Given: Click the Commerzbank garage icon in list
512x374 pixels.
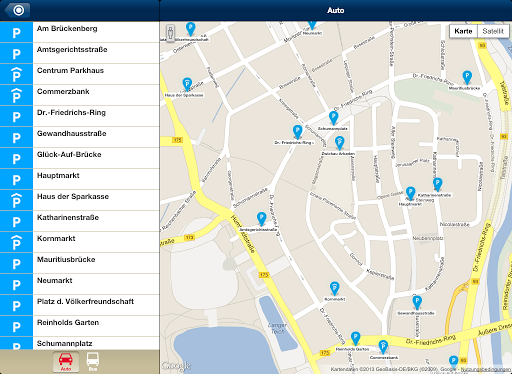Looking at the screenshot, I should pyautogui.click(x=16, y=95).
